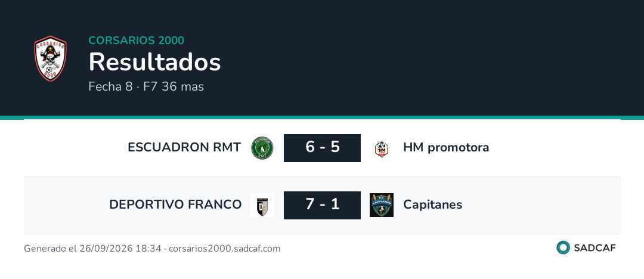Click the Generado el 26/09/2026 18:34 timestamp
Image resolution: width=644 pixels, height=279 pixels.
(92, 248)
